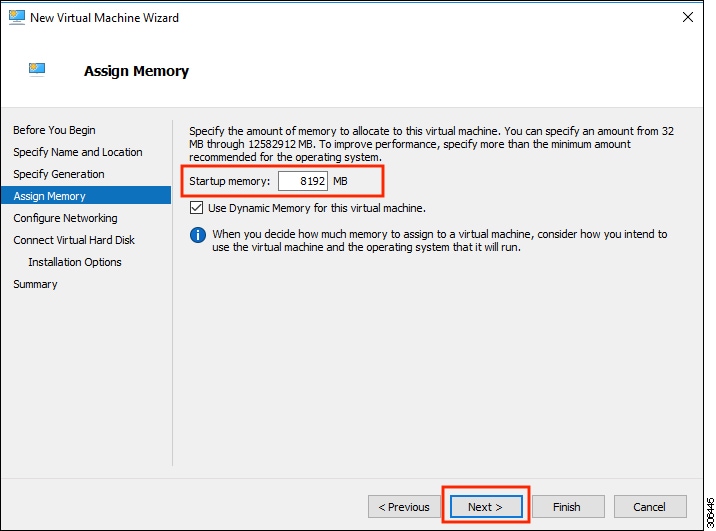
Task: Click the Previous button
Action: tap(404, 507)
